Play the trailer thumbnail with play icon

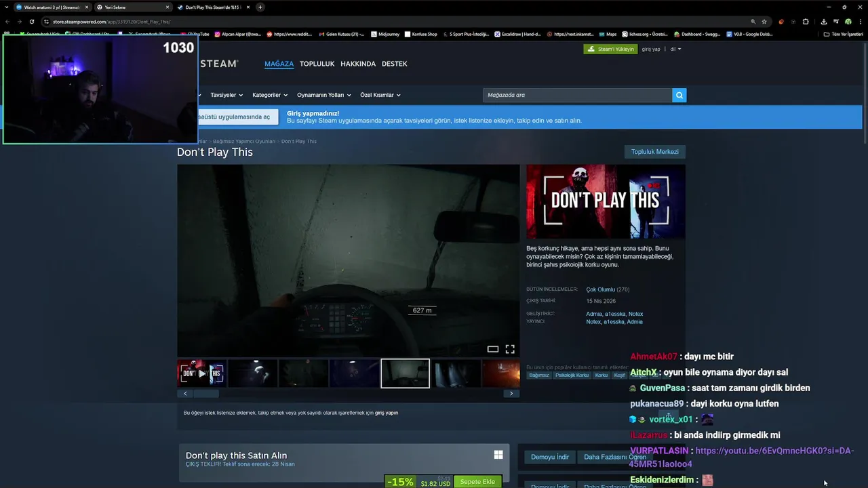click(201, 373)
